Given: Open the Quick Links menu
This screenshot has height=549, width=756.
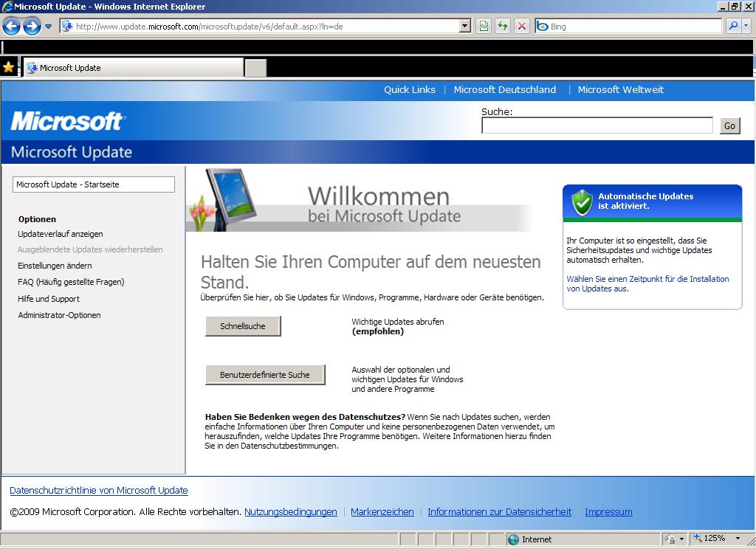Looking at the screenshot, I should coord(409,89).
